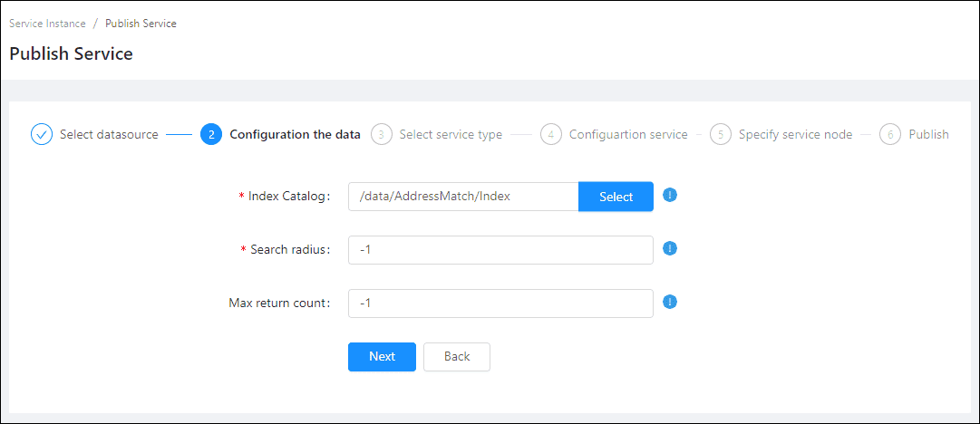Image resolution: width=980 pixels, height=424 pixels.
Task: Click into the Max return count input
Action: tap(500, 304)
